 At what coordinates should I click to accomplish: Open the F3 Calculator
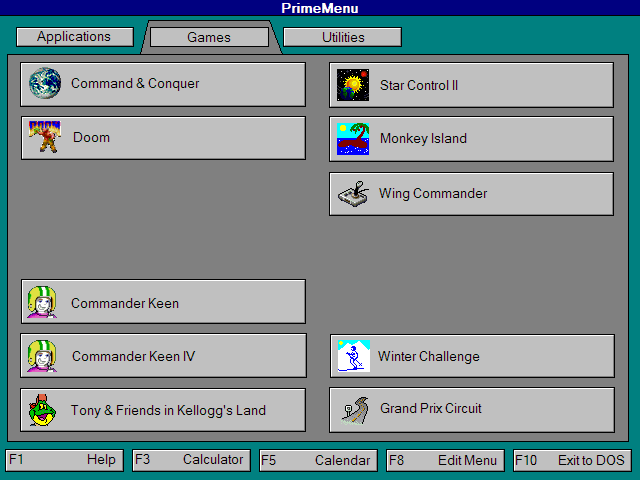click(191, 460)
